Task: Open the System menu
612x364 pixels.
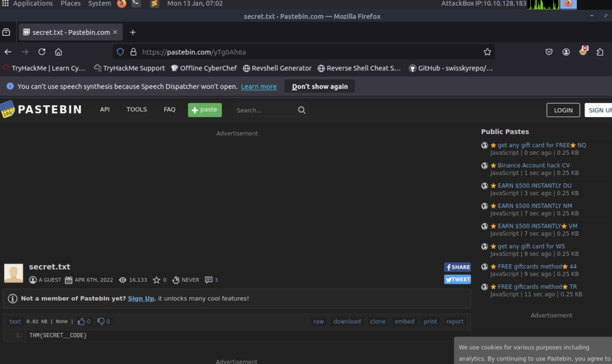Action: coord(100,4)
